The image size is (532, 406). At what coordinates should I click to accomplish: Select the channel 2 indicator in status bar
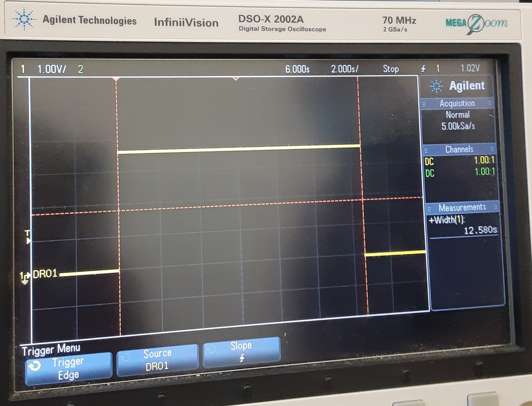(80, 69)
